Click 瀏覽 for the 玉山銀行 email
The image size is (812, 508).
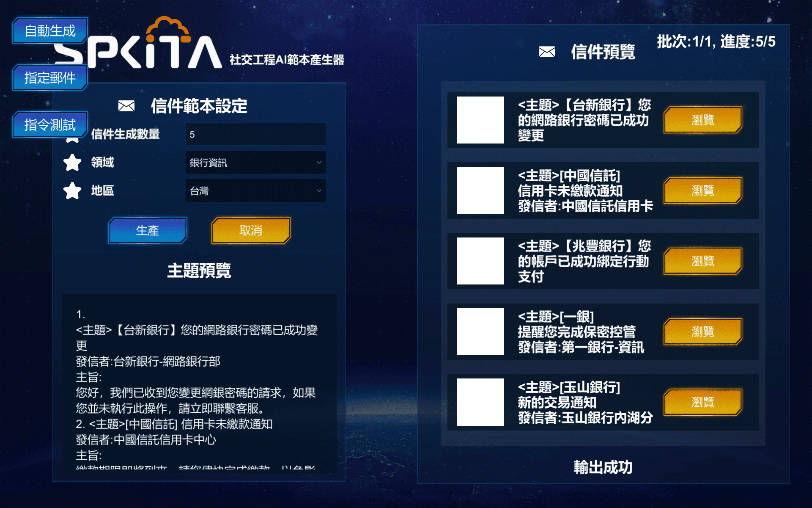703,402
